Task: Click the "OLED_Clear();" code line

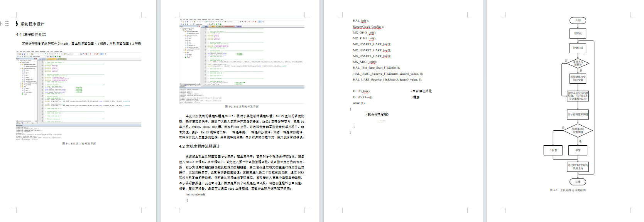Action: (364, 97)
